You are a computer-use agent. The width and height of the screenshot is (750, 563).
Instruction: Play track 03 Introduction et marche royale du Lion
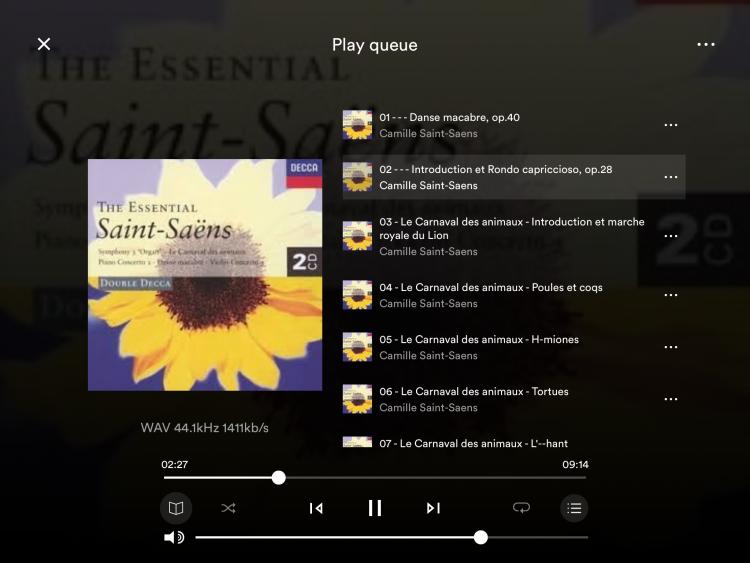pos(514,236)
